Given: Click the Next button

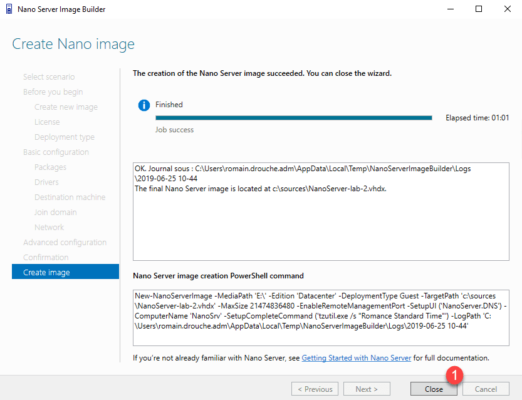Looking at the screenshot, I should (x=367, y=389).
